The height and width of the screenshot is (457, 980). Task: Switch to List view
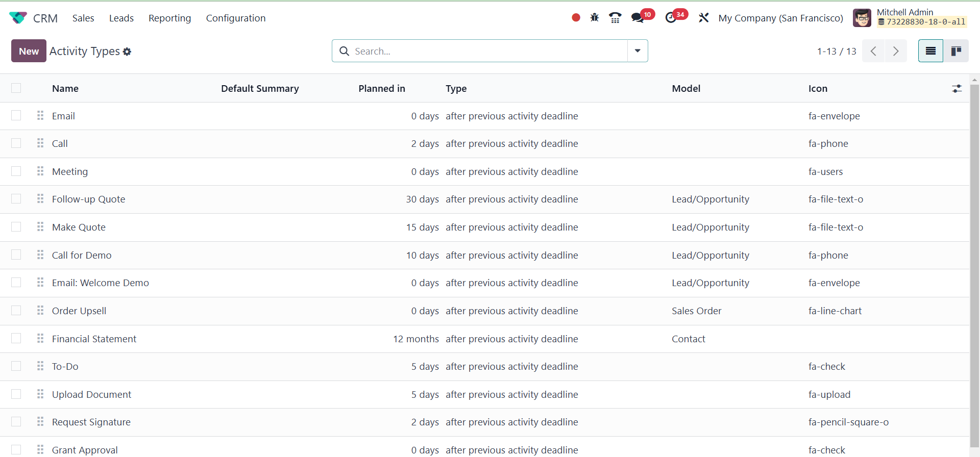[930, 51]
